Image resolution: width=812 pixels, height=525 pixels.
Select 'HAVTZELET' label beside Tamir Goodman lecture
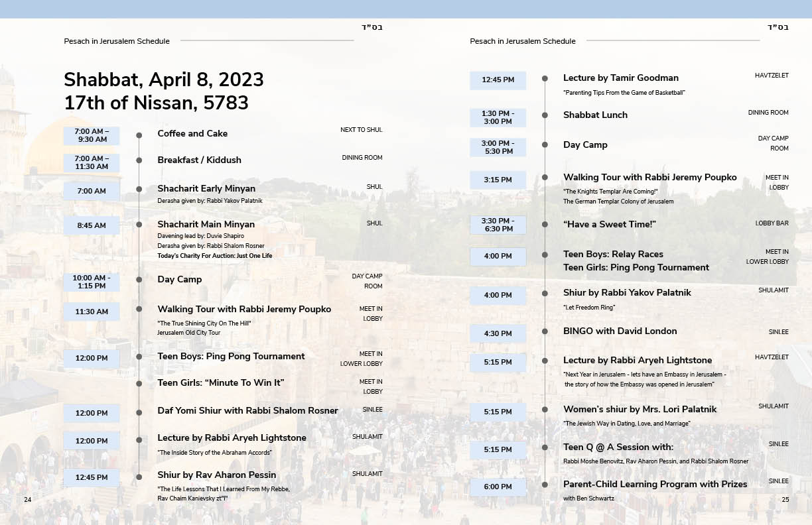772,76
